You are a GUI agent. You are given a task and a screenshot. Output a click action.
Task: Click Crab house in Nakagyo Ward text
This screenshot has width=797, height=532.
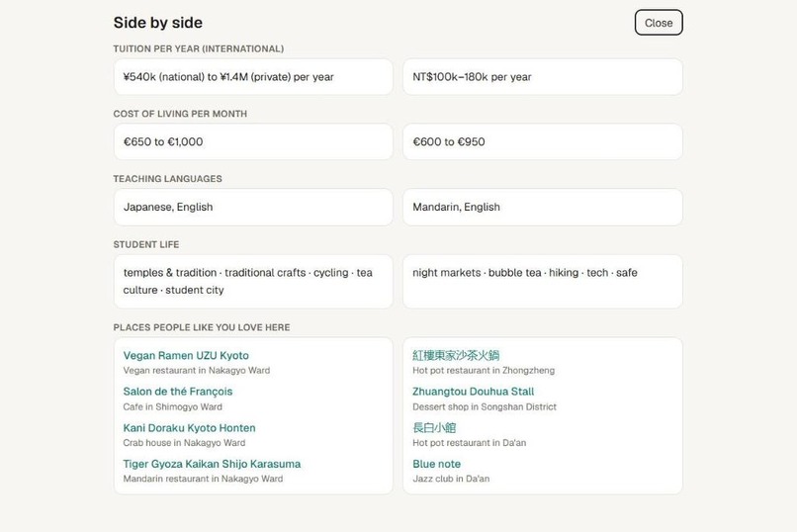[x=184, y=443]
